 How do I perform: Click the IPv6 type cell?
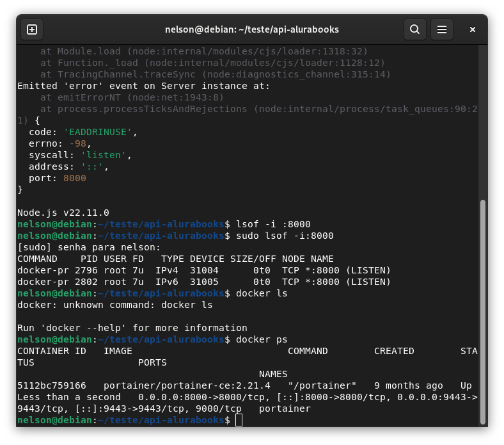click(x=167, y=282)
